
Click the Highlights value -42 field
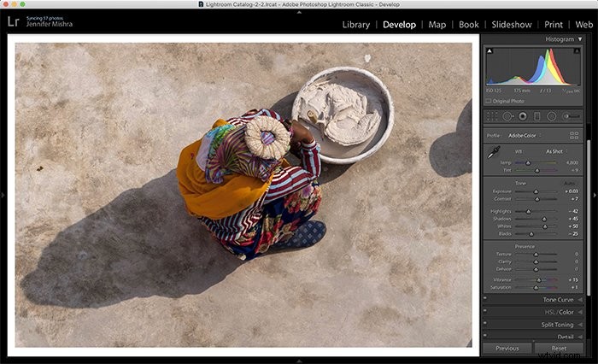[x=573, y=211]
